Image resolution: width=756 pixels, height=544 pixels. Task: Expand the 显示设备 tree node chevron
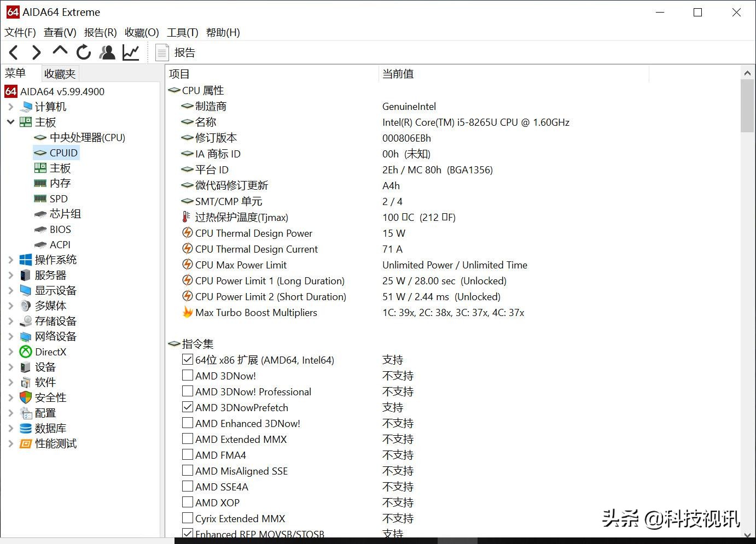click(10, 290)
